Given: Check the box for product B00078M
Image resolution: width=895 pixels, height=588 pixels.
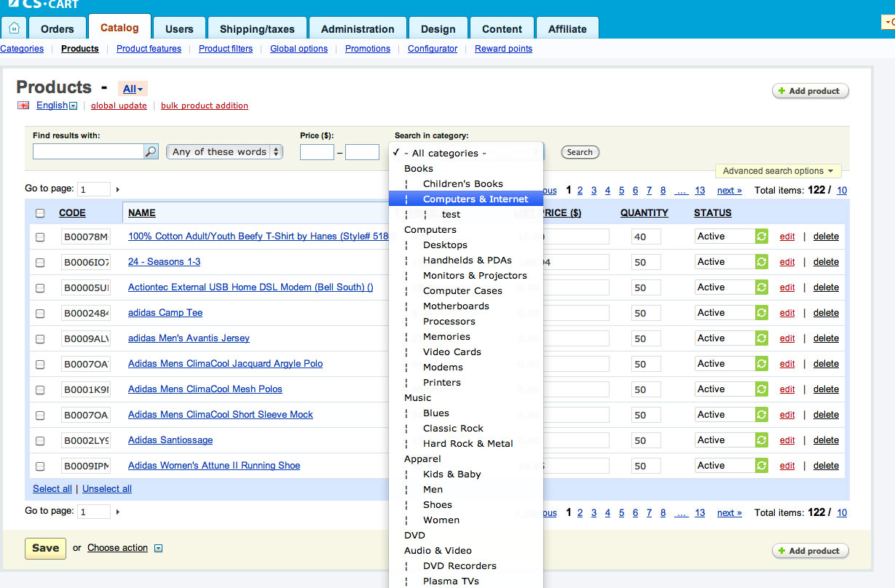Looking at the screenshot, I should [x=40, y=237].
